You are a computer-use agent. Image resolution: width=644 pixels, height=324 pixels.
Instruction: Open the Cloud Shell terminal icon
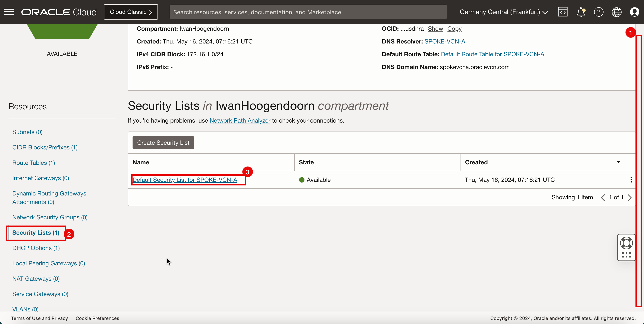pos(562,12)
